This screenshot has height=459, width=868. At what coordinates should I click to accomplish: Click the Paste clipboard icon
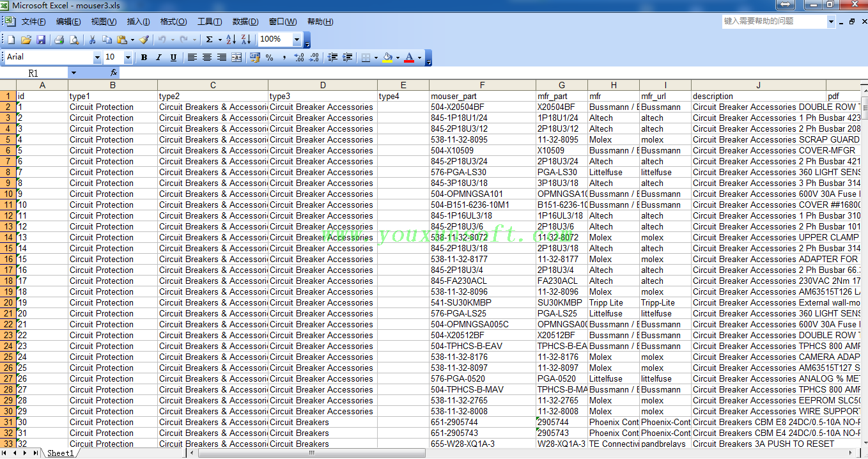click(121, 40)
